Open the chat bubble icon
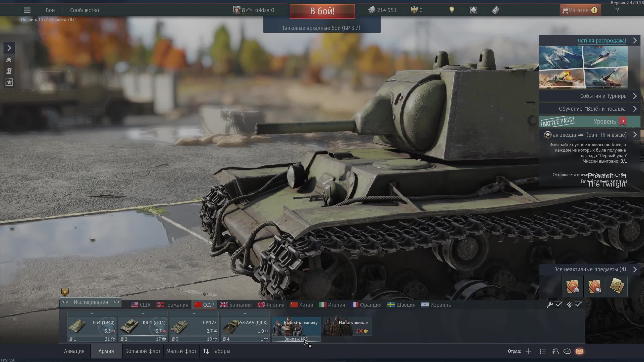The height and width of the screenshot is (362, 644). [x=567, y=351]
